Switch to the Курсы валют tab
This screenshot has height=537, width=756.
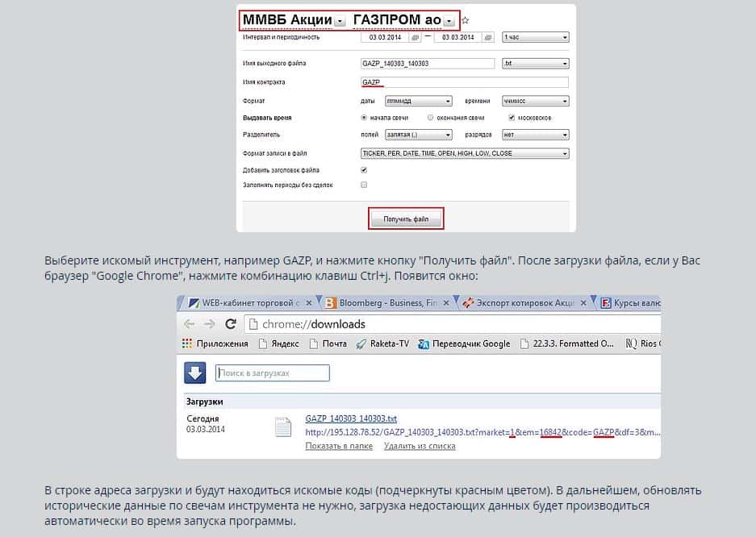[629, 303]
